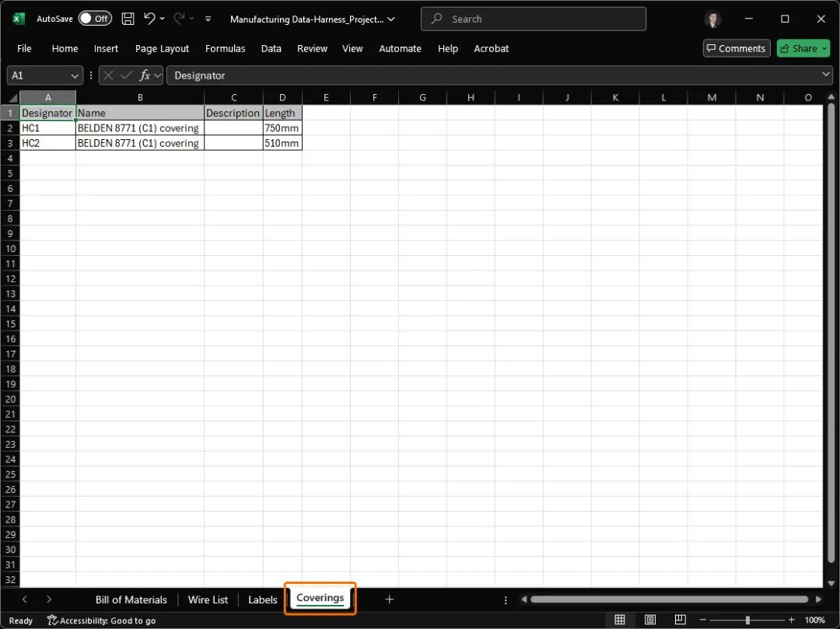Select Normal view icon in status bar
840x629 pixels.
(x=620, y=620)
